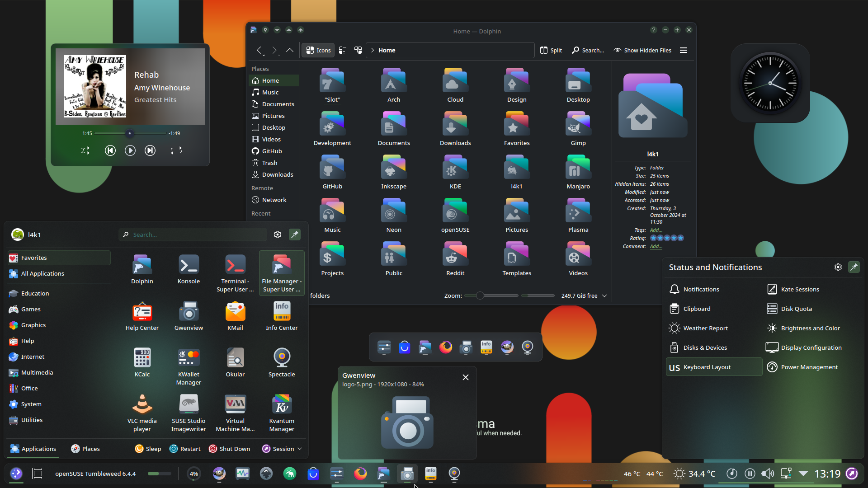Screen dimensions: 868x488
Task: Open Keyboard Layout entry in system tray
Action: 713,367
